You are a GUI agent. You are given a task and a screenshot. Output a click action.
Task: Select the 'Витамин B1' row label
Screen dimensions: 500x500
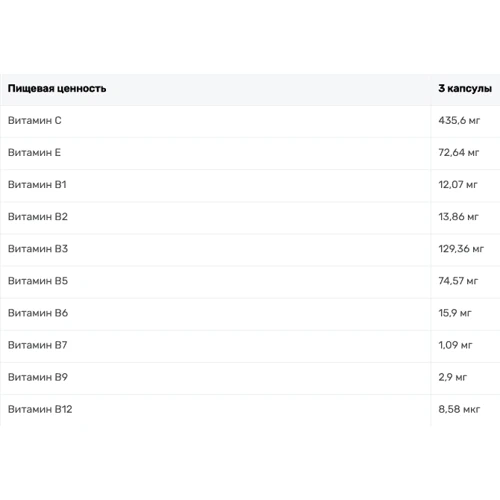[37, 185]
